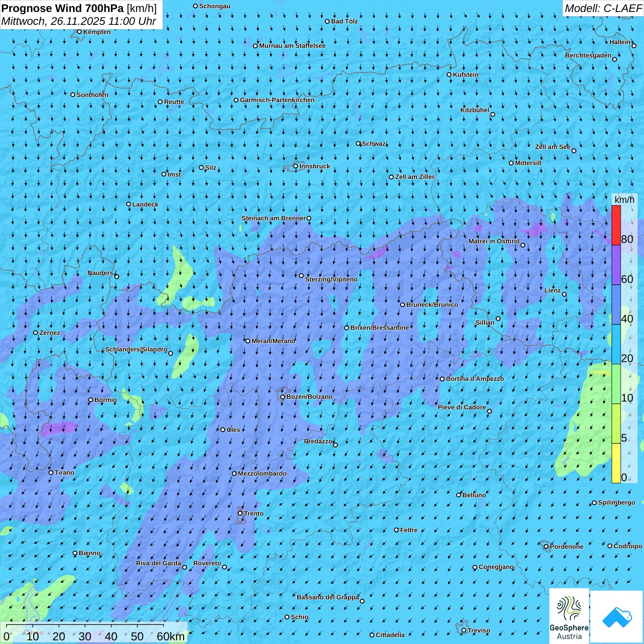Click the Bienno label

pos(89,553)
